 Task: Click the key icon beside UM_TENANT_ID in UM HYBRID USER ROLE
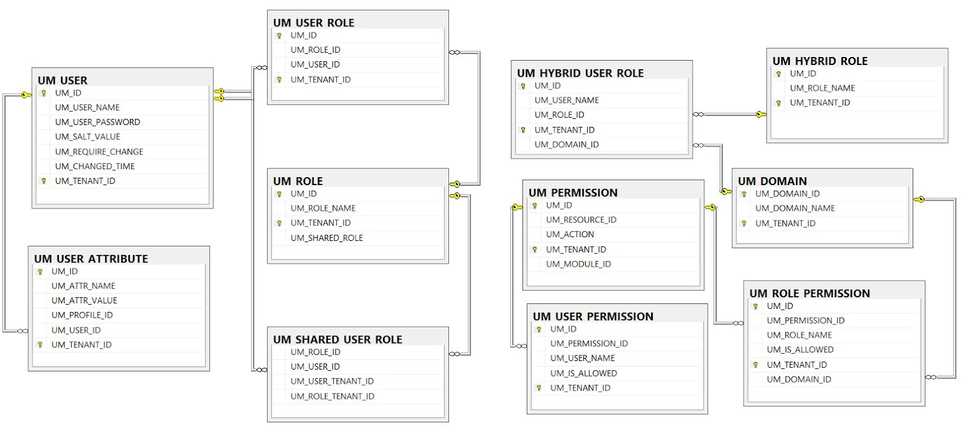[523, 130]
